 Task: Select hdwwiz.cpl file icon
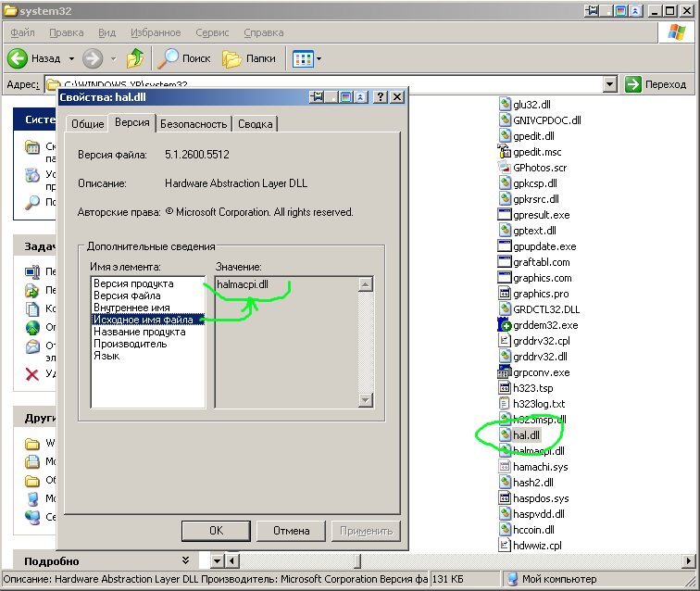(x=505, y=545)
